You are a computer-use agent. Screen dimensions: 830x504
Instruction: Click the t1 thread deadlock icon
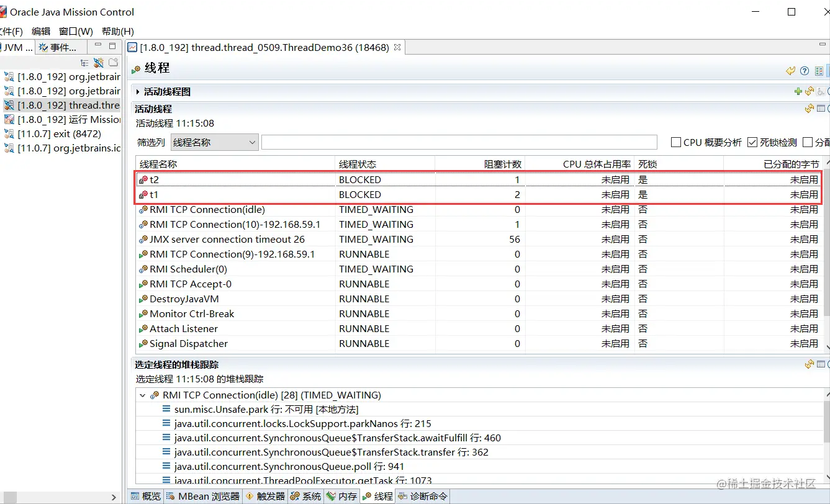(143, 194)
